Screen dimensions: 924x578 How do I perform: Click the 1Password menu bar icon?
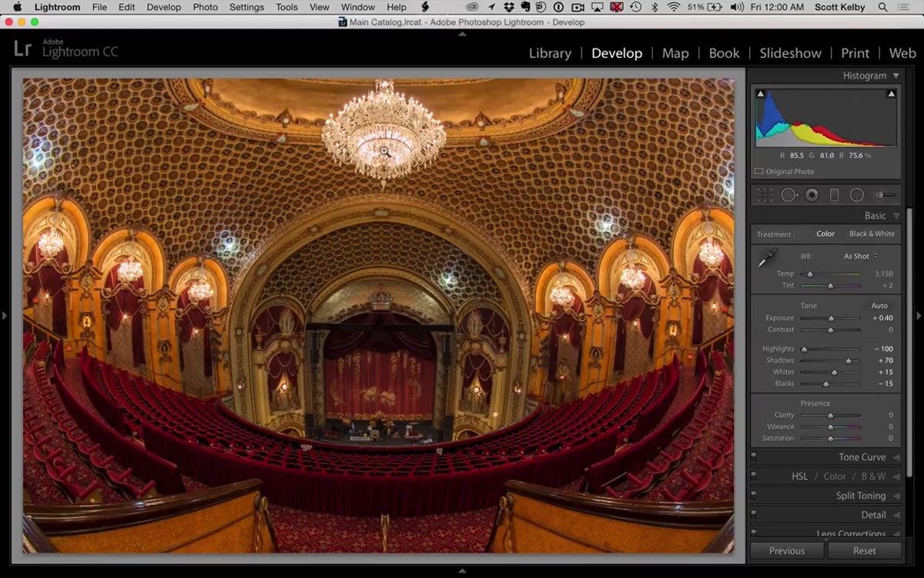pyautogui.click(x=559, y=7)
